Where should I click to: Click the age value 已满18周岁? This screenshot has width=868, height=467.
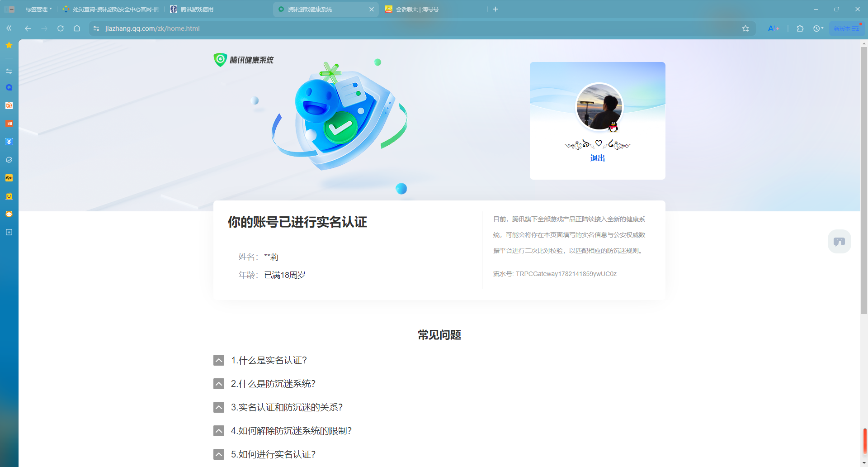(285, 275)
